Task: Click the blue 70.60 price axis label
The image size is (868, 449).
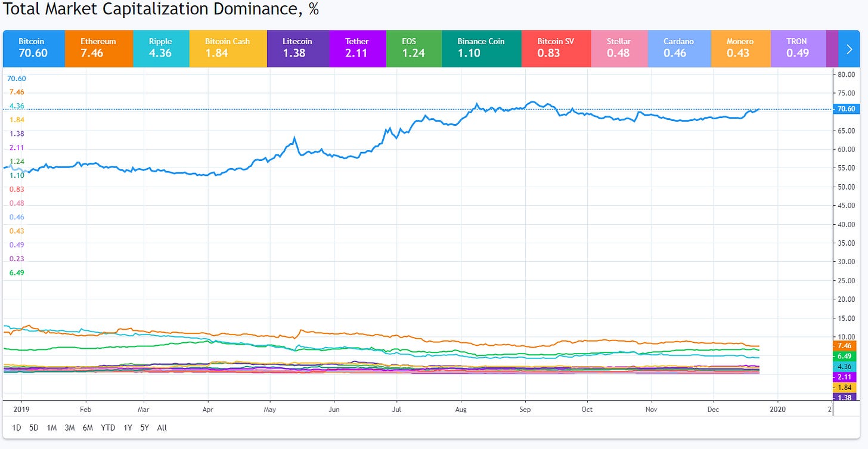Action: click(846, 109)
